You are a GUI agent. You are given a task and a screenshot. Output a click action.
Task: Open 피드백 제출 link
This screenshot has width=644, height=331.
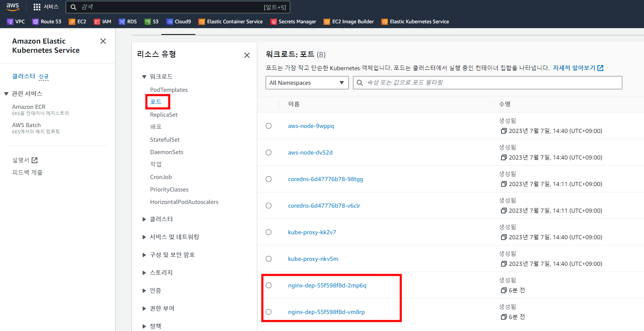(x=27, y=173)
